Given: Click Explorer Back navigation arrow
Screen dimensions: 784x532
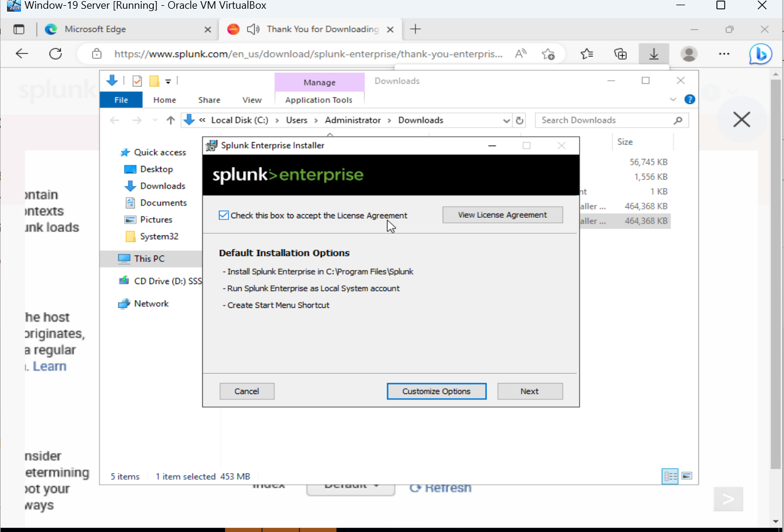Looking at the screenshot, I should [x=115, y=120].
